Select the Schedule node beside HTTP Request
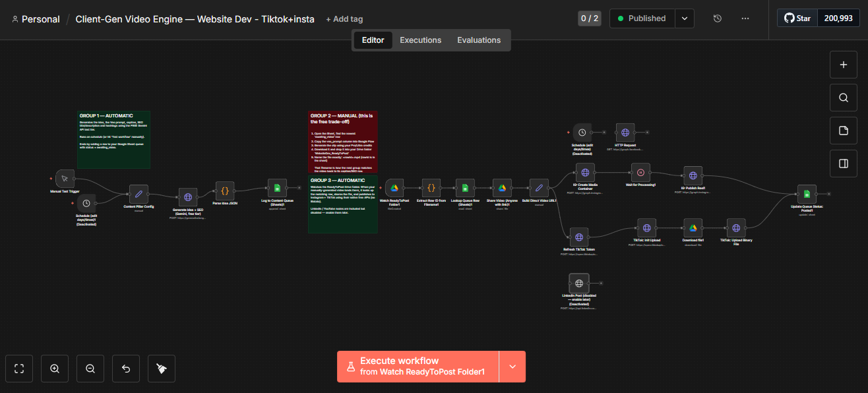This screenshot has height=393, width=868. tap(582, 133)
